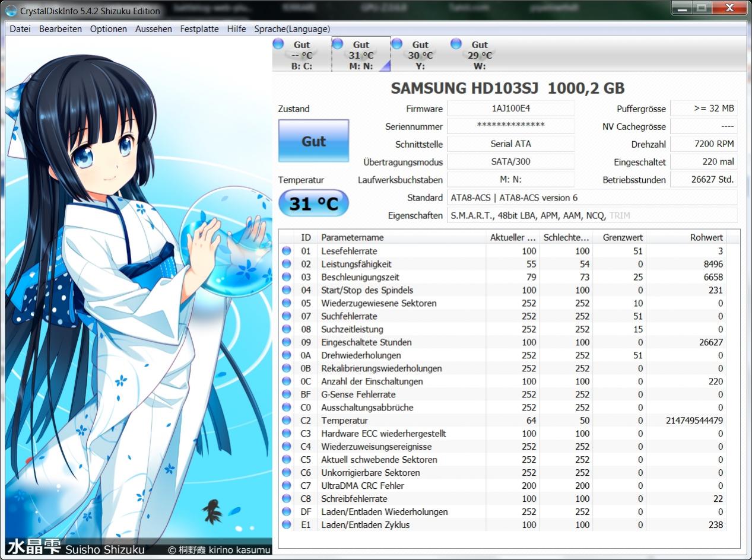Click the SAMSUNG HD103SJ 1000,2 GB title
Viewport: 752px width, 560px height.
click(x=507, y=88)
